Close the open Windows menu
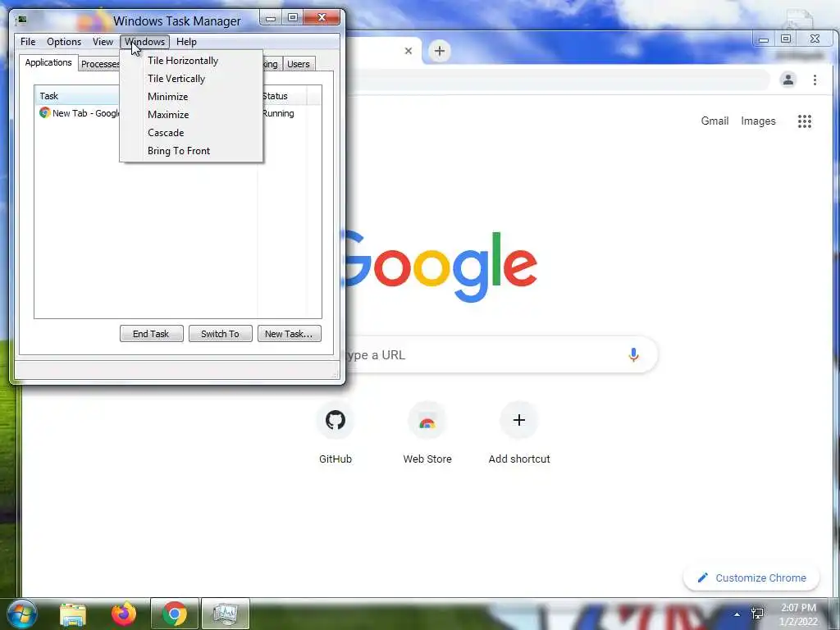This screenshot has width=840, height=630. (144, 42)
